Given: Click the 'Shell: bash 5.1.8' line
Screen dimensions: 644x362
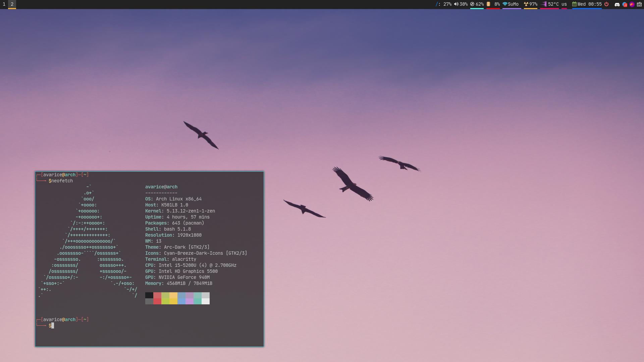Looking at the screenshot, I should (168, 229).
